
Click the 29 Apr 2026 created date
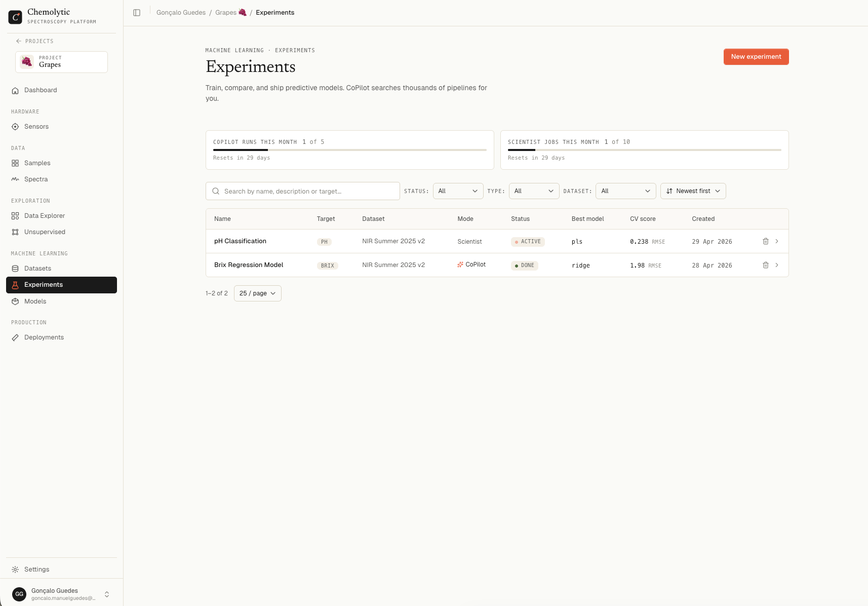pos(712,242)
